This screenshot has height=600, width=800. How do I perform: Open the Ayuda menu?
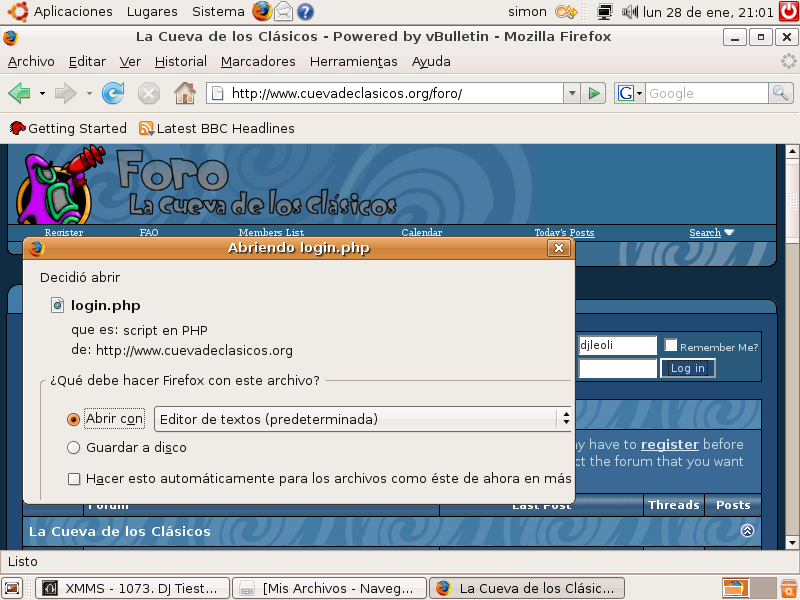point(431,62)
